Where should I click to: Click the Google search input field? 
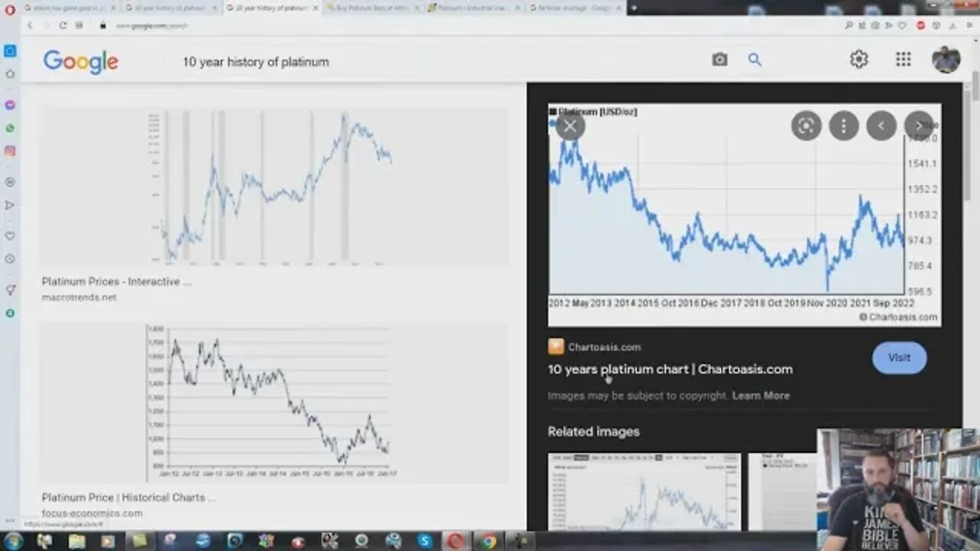pyautogui.click(x=436, y=61)
